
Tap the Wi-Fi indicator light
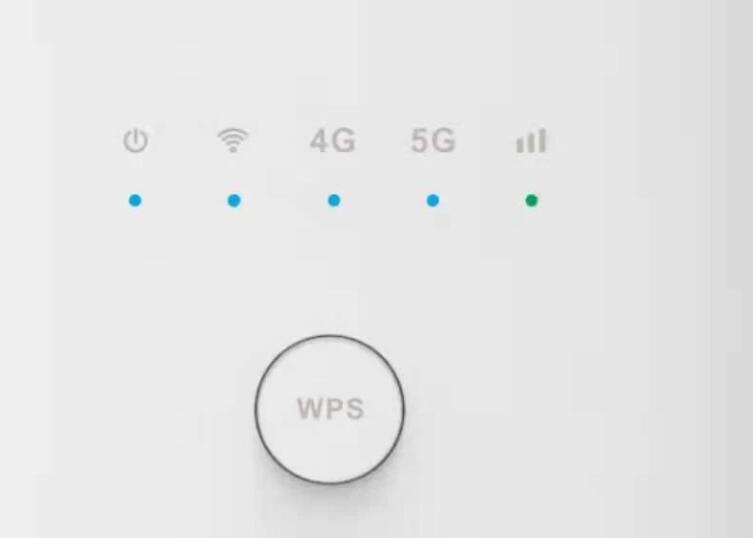pyautogui.click(x=234, y=200)
